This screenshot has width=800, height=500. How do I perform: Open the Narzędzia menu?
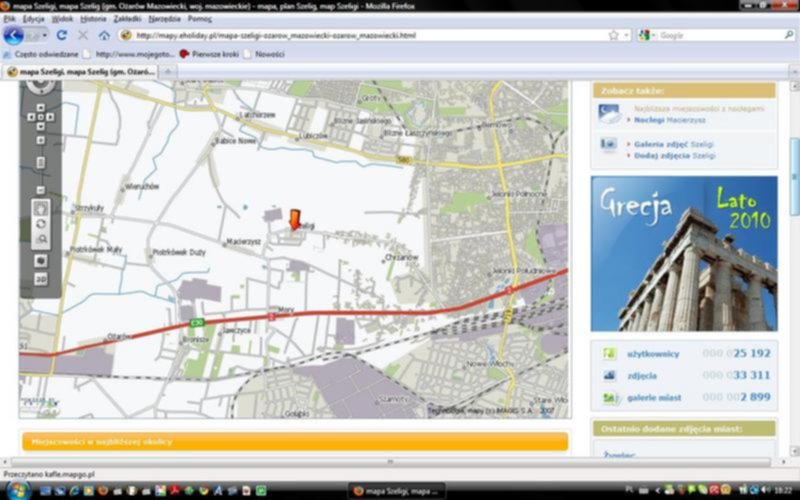[x=163, y=19]
